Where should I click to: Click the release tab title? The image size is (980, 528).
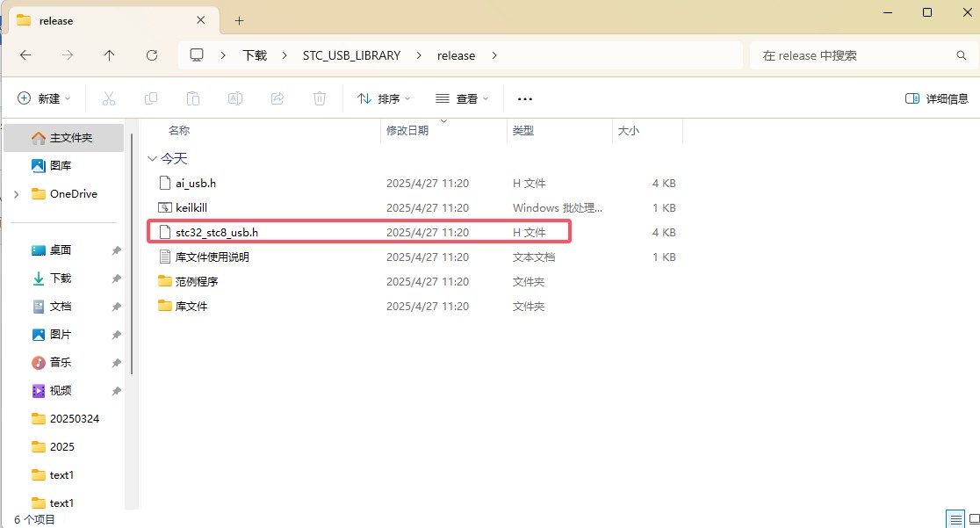click(55, 20)
